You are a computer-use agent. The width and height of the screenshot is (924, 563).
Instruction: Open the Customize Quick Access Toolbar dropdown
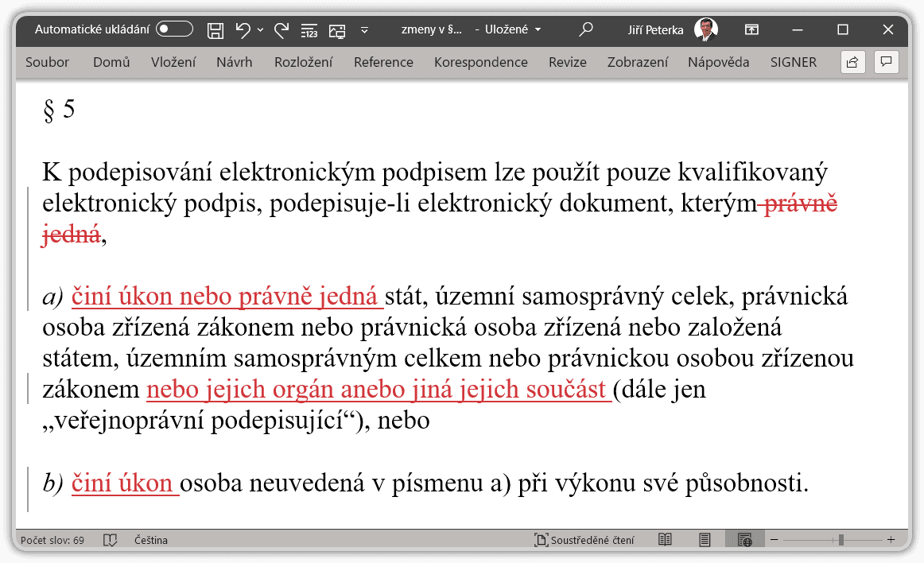tap(364, 30)
